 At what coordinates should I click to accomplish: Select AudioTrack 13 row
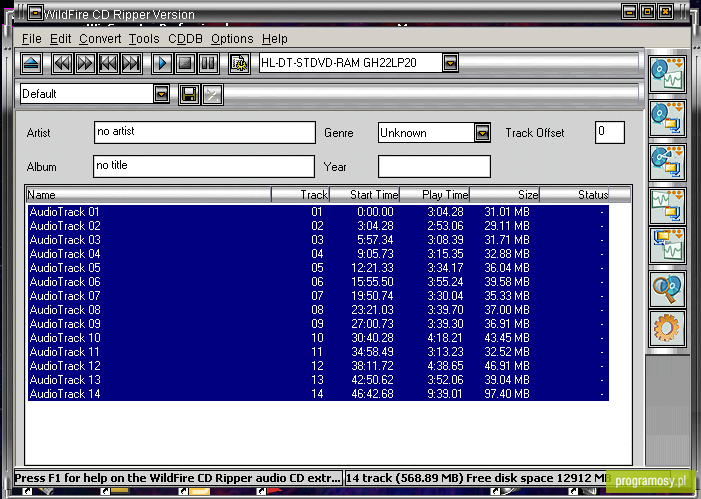tap(318, 380)
